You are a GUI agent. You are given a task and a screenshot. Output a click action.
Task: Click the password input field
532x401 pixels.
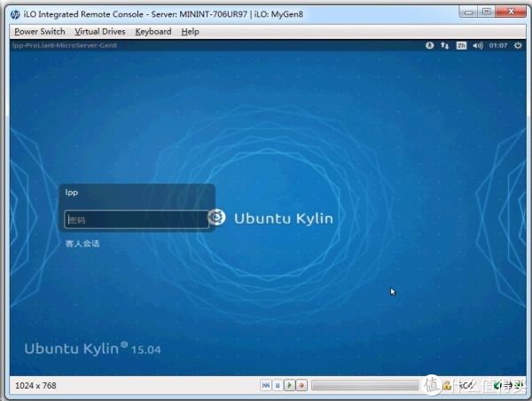136,219
